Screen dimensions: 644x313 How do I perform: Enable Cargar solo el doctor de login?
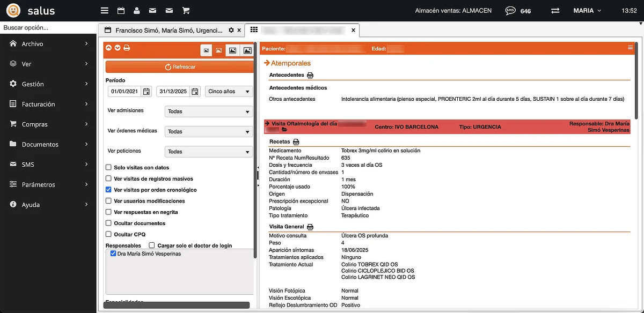152,245
